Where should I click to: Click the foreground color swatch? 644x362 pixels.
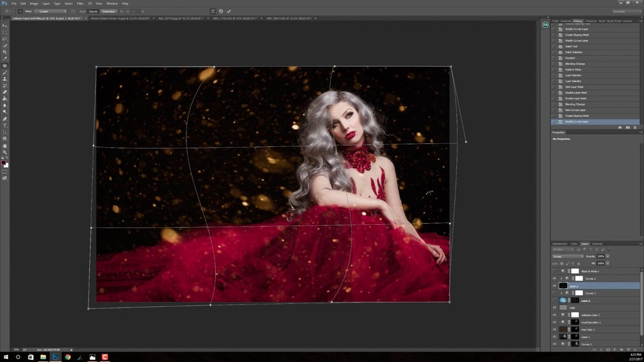[2, 162]
